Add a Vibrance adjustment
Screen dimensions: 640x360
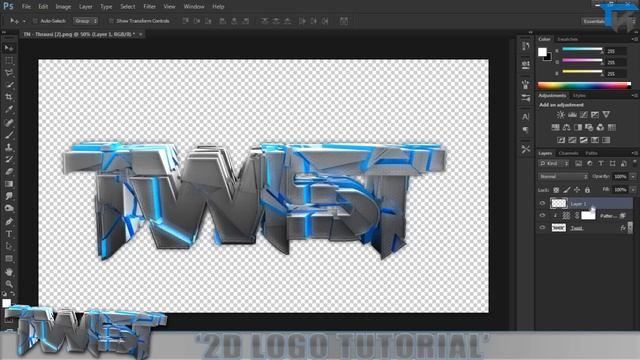[607, 115]
